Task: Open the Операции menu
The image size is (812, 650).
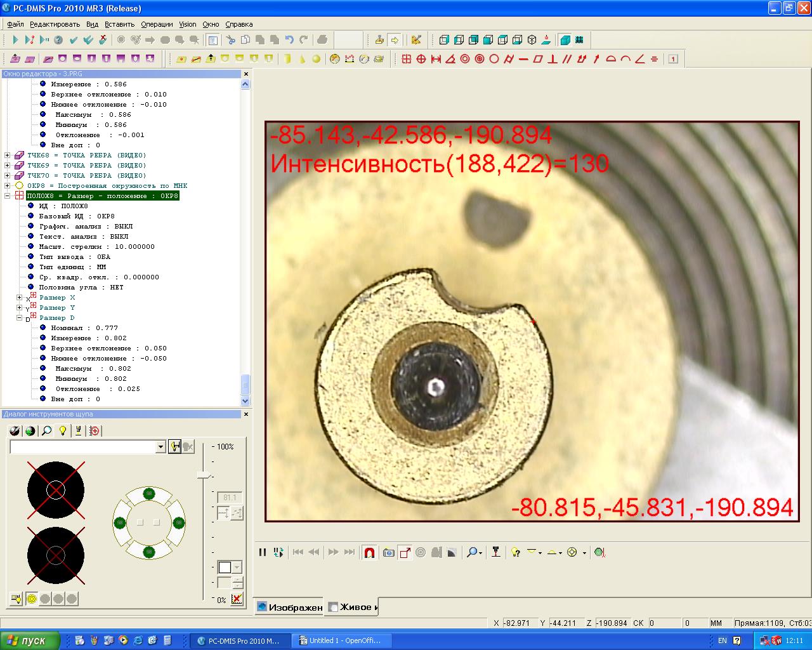Action: pyautogui.click(x=157, y=24)
